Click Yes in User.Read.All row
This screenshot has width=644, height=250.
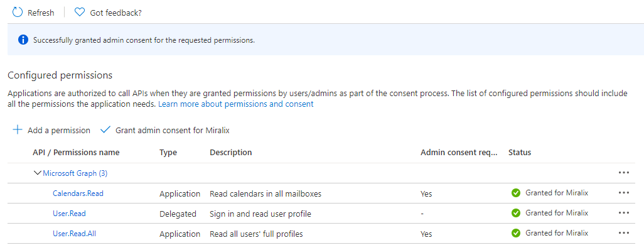coord(426,234)
